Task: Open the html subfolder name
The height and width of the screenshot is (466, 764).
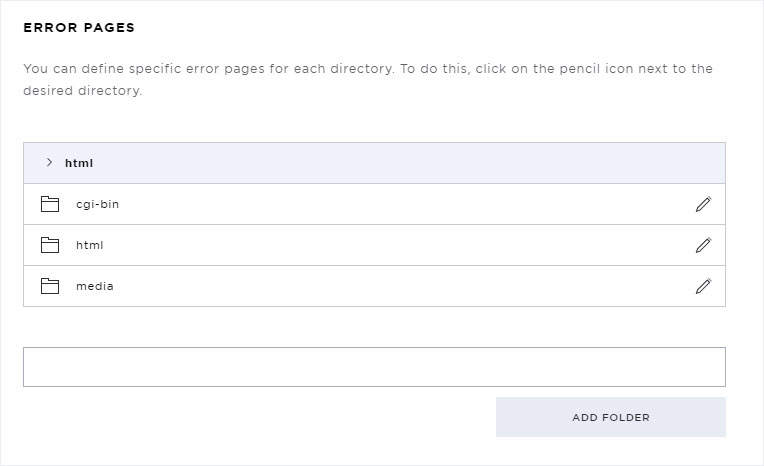Action: pos(90,245)
